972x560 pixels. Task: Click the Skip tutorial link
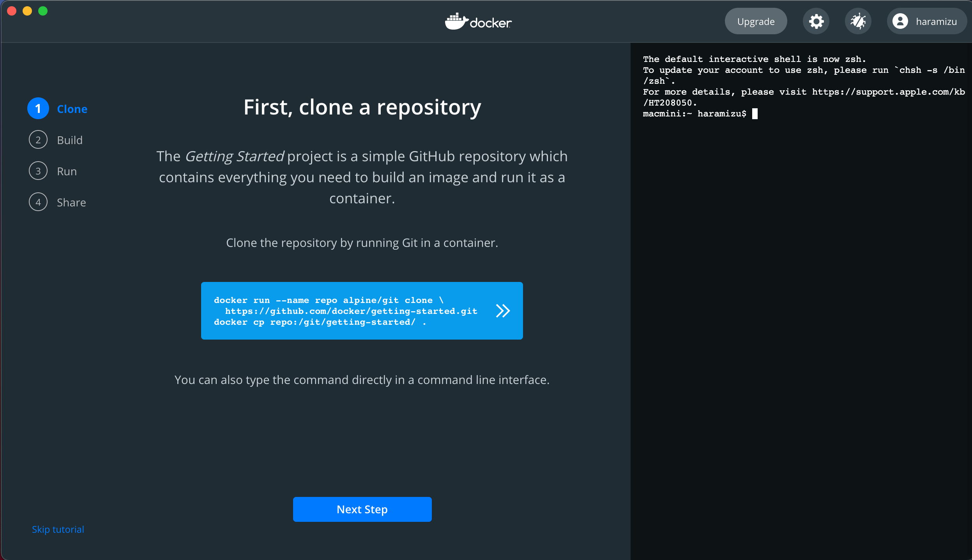click(57, 529)
